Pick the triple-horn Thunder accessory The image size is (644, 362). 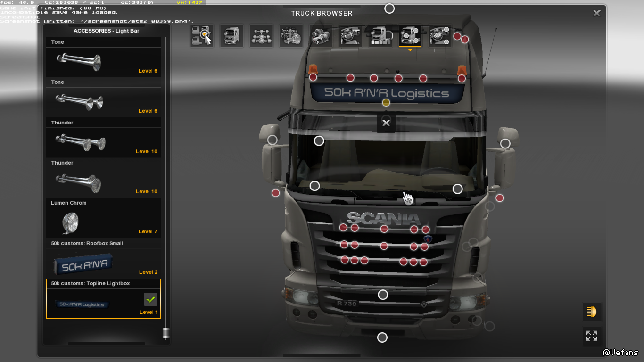tap(104, 138)
